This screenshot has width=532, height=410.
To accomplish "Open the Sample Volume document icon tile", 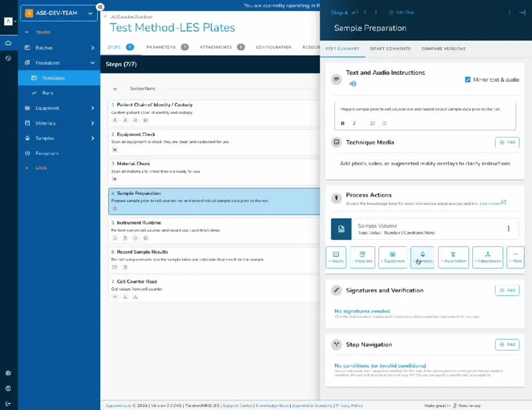I will 341,229.
